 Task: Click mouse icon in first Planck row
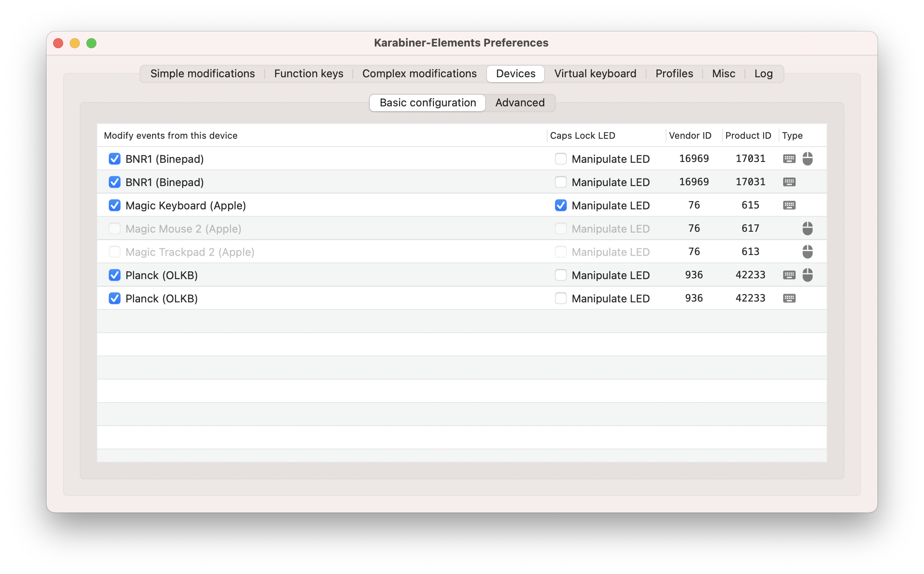[807, 275]
